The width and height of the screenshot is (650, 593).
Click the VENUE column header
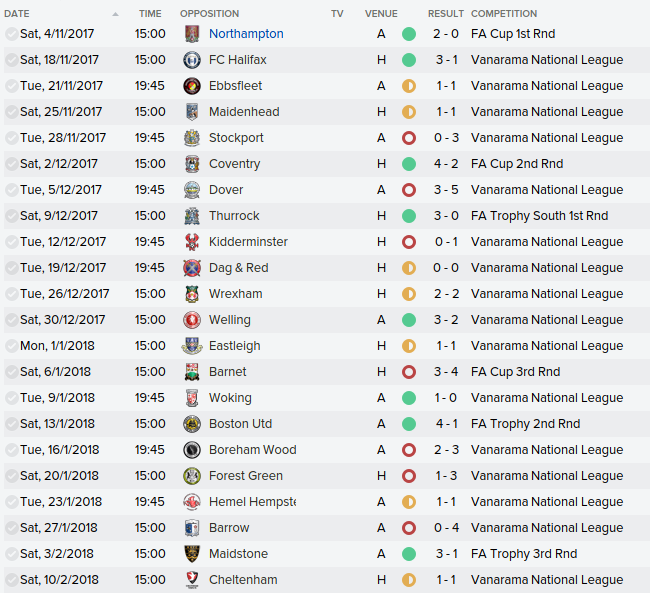point(381,14)
